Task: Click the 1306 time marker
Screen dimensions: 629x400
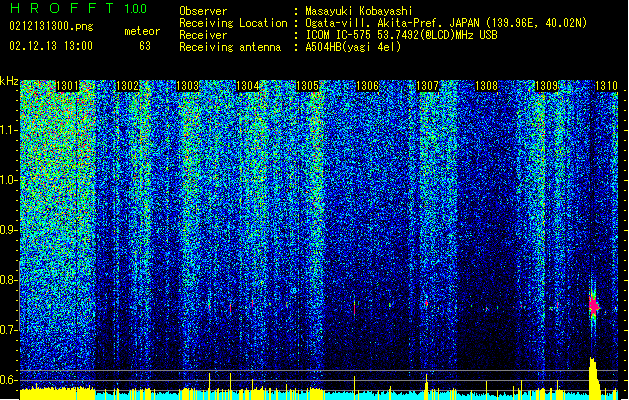Action: click(367, 86)
